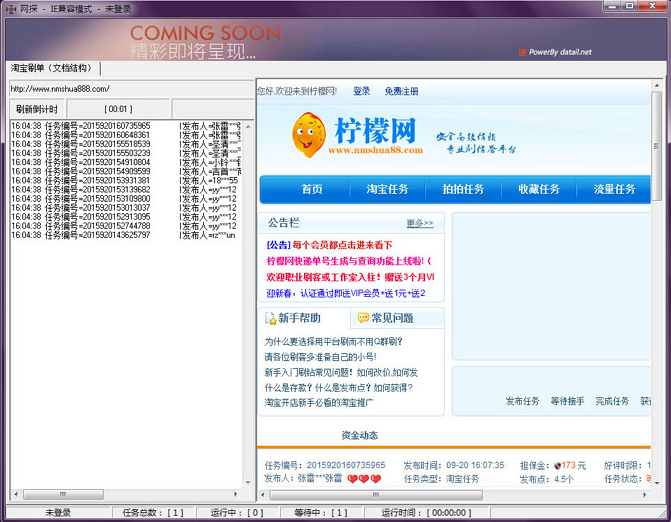Switch to the 新手帮助 tab

tap(304, 318)
